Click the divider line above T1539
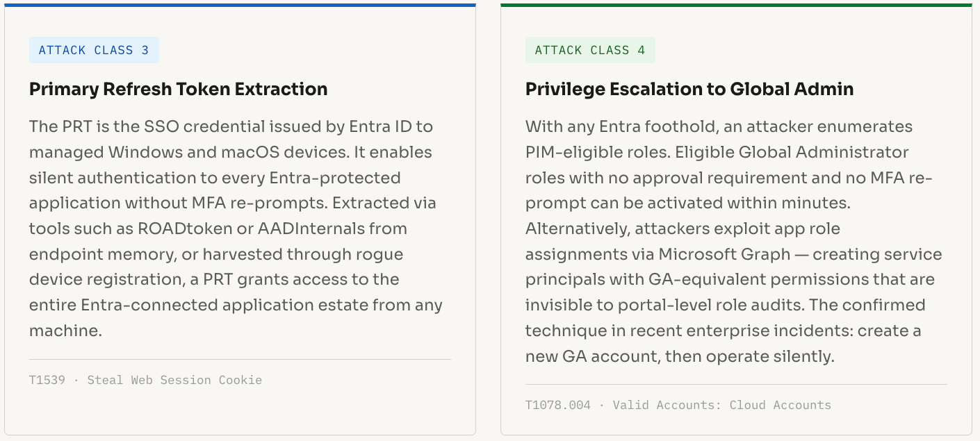Screen dimensions: 980x441 pos(240,360)
